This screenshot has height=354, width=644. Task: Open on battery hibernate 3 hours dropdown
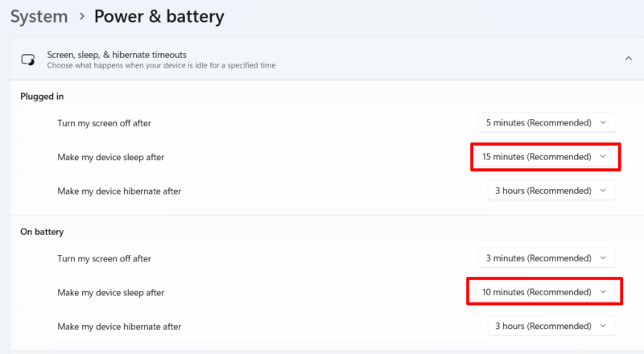(x=551, y=326)
